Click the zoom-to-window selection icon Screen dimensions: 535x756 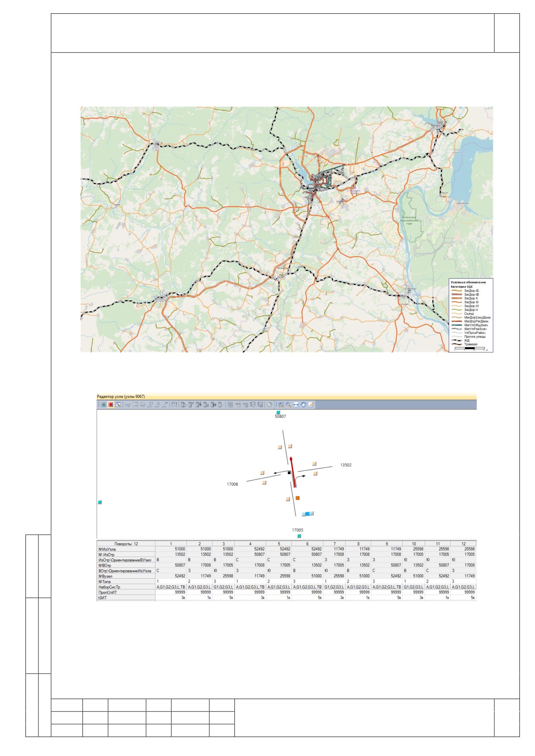(281, 404)
